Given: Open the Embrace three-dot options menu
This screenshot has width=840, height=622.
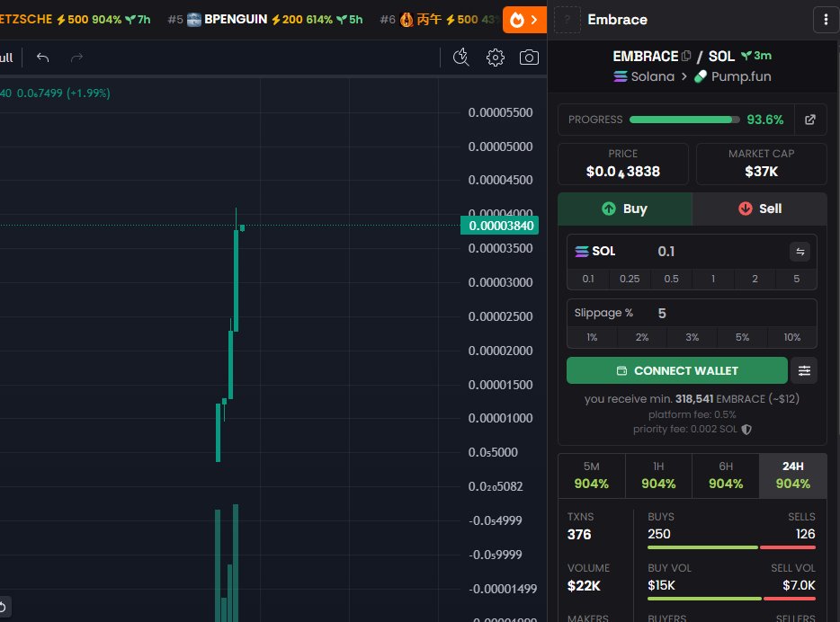Looking at the screenshot, I should pyautogui.click(x=826, y=20).
